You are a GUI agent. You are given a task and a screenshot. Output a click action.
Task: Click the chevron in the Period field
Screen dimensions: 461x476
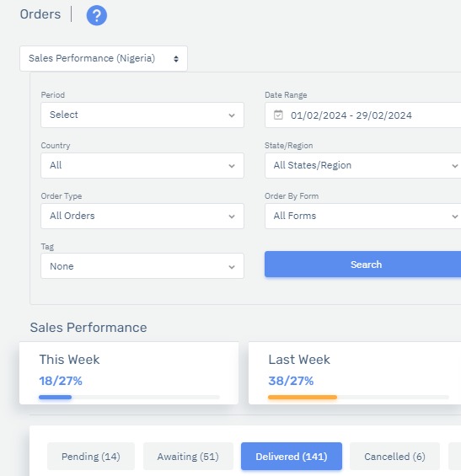232,115
